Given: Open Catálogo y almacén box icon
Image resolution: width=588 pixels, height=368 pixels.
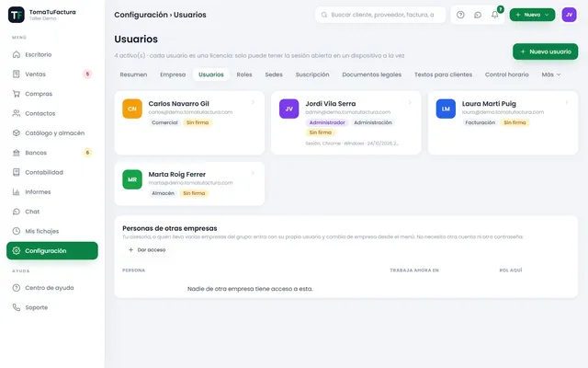Looking at the screenshot, I should click(17, 132).
